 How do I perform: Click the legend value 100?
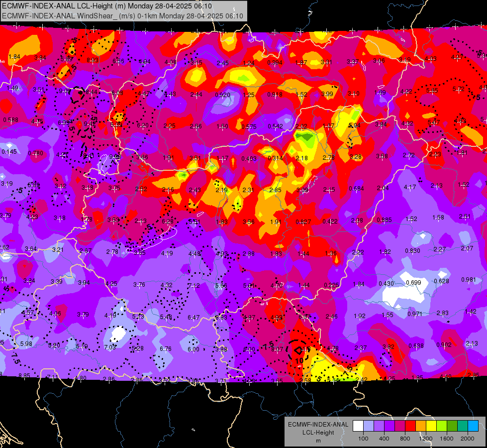point(363,439)
